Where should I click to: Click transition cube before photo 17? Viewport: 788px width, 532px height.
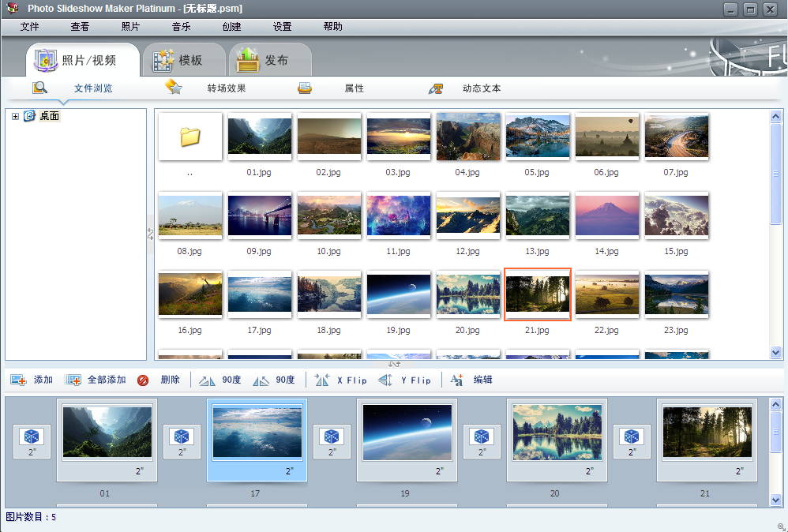(x=182, y=437)
